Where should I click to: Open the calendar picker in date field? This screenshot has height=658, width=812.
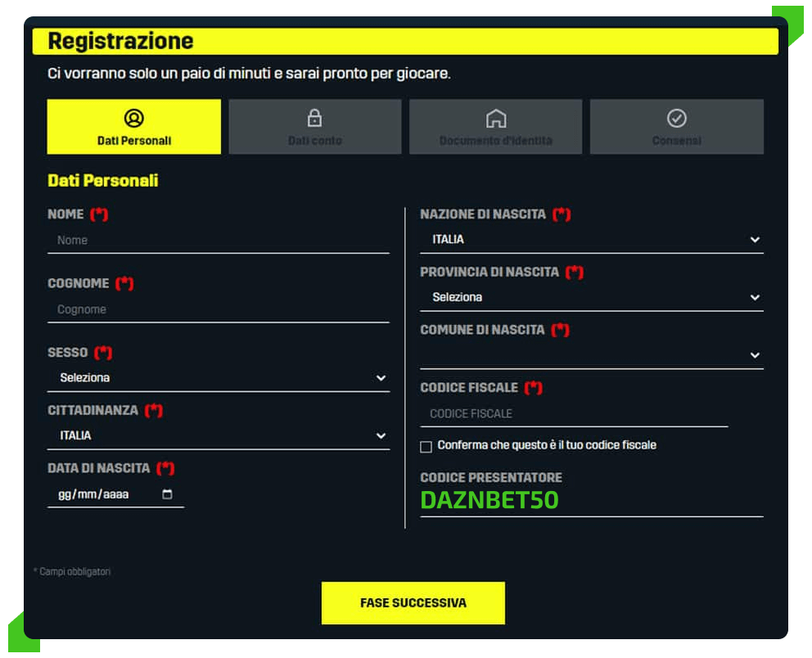click(x=168, y=494)
